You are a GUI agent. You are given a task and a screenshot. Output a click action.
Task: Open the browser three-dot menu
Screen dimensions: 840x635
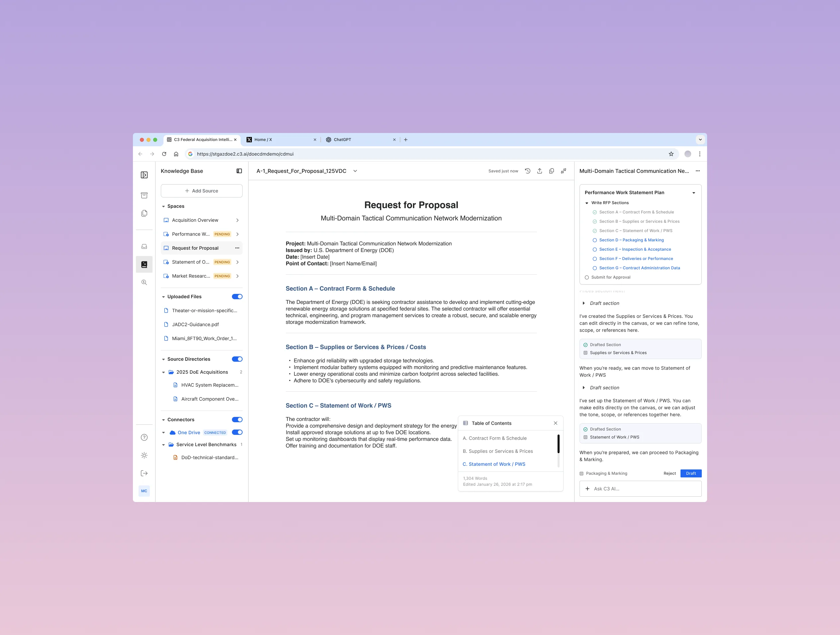tap(699, 154)
